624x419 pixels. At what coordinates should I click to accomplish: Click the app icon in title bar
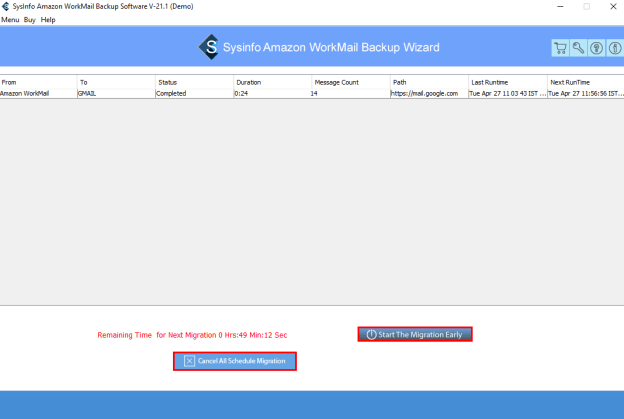6,6
